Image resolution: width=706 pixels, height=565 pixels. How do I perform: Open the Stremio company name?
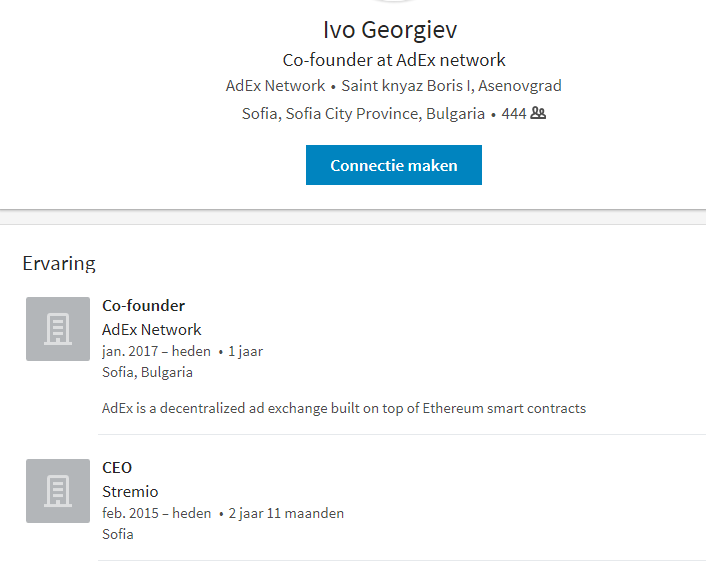[x=130, y=492]
